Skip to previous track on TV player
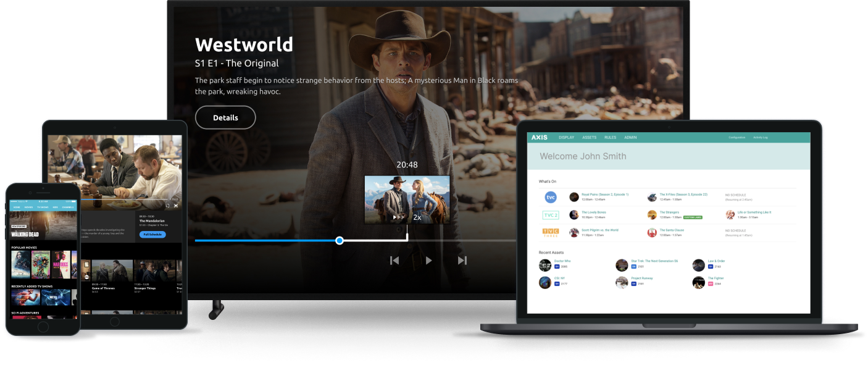This screenshot has width=868, height=365. point(394,260)
